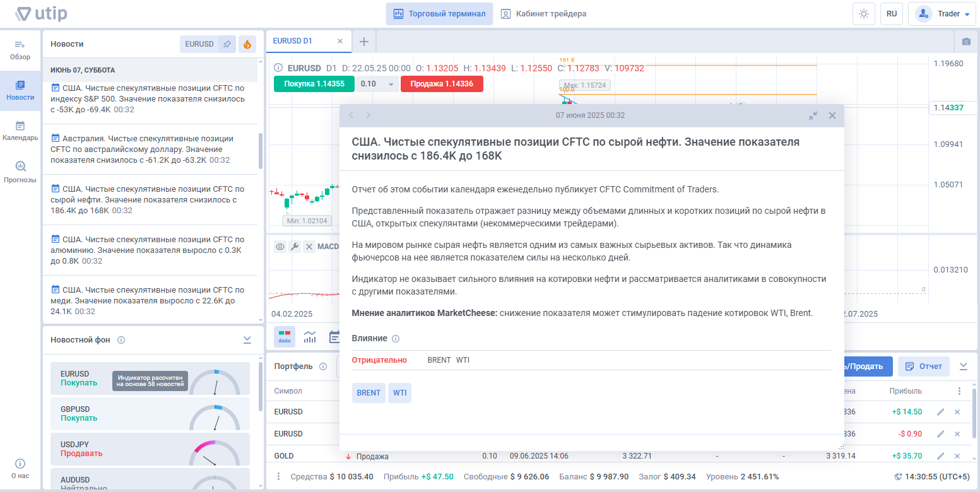Open news about aluminum CFTC positions

[150, 250]
